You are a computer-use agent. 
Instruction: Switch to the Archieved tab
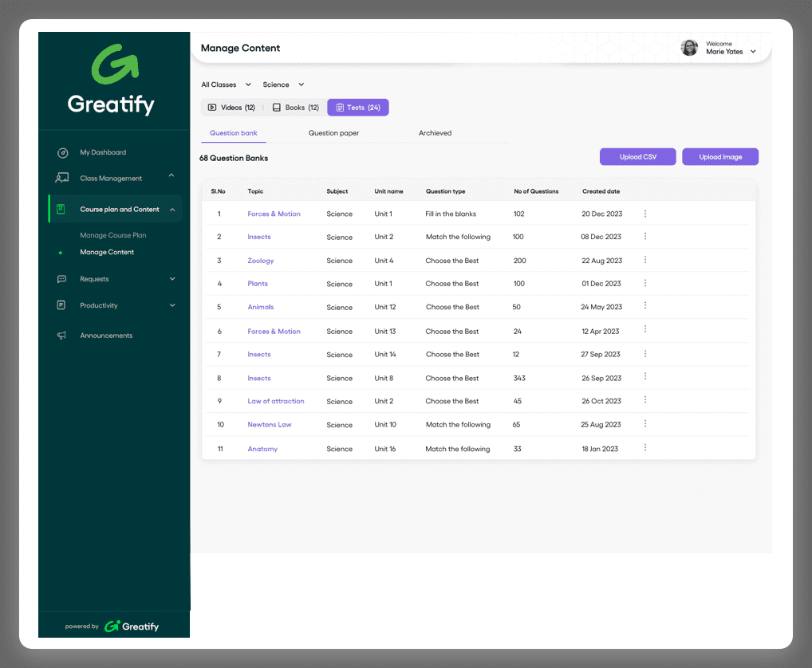[x=435, y=133]
